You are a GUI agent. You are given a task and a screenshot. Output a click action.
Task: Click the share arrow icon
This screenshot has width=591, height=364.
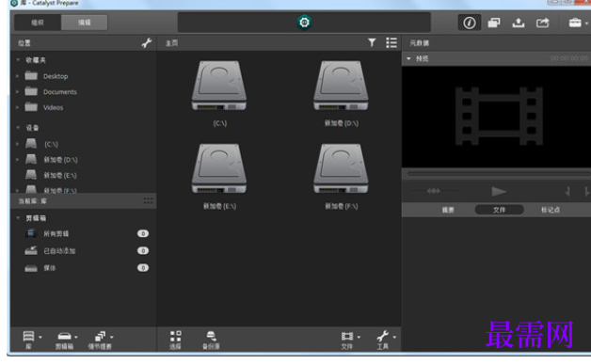[x=542, y=23]
